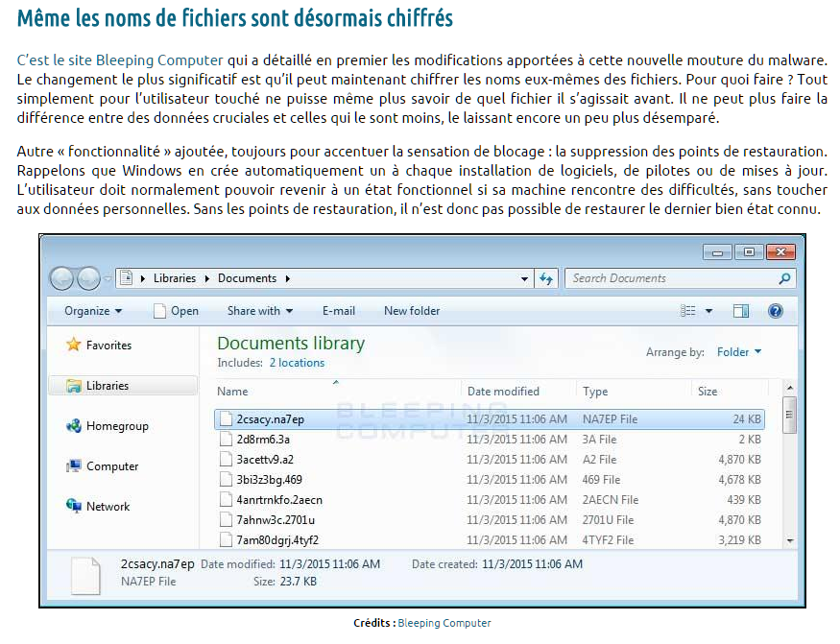Click the Computer monitor icon
The height and width of the screenshot is (644, 840).
pyautogui.click(x=73, y=466)
